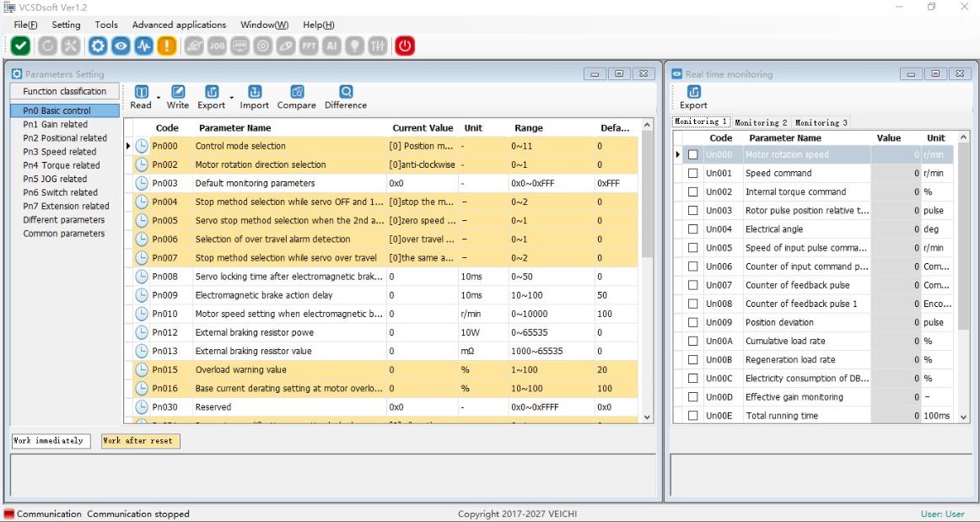This screenshot has height=522, width=980.
Task: Click the grayed refresh circular arrow icon
Action: (x=47, y=46)
